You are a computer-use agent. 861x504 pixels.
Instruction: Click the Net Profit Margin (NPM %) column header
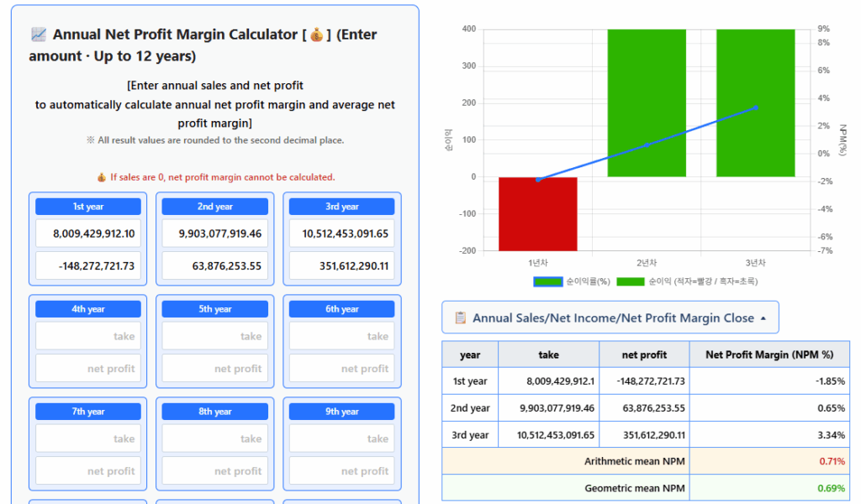tap(769, 354)
